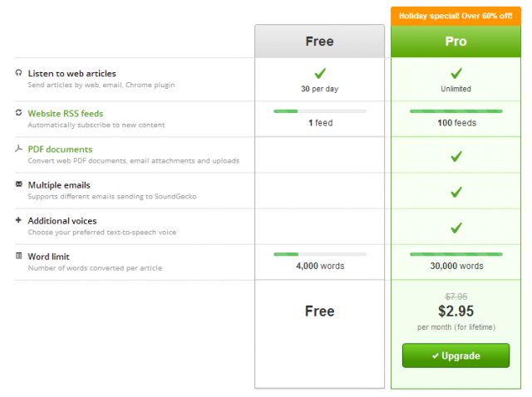The height and width of the screenshot is (397, 532).
Task: Select the Pro plan header
Action: (456, 41)
